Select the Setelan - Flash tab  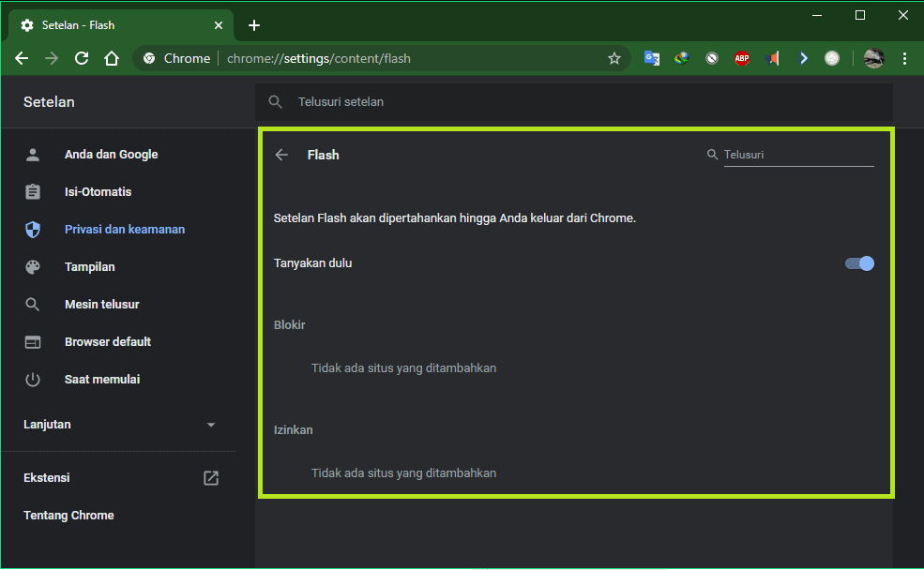[121, 25]
